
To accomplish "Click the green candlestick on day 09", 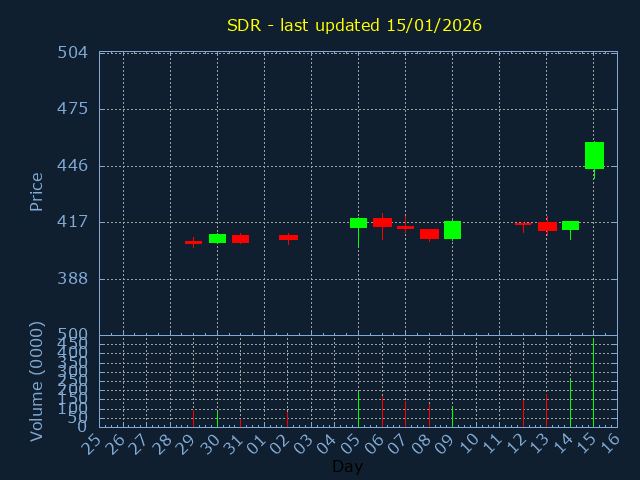I will pyautogui.click(x=452, y=230).
